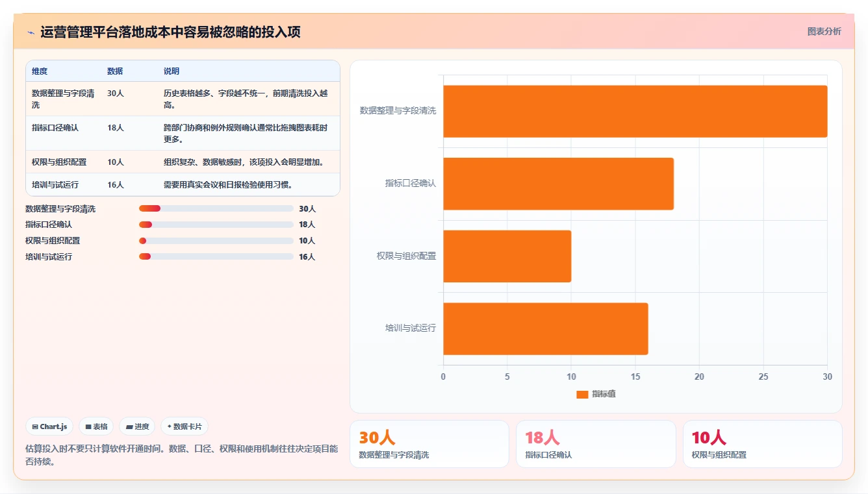The width and height of the screenshot is (868, 494).
Task: Click the 数据 column header
Action: 115,71
